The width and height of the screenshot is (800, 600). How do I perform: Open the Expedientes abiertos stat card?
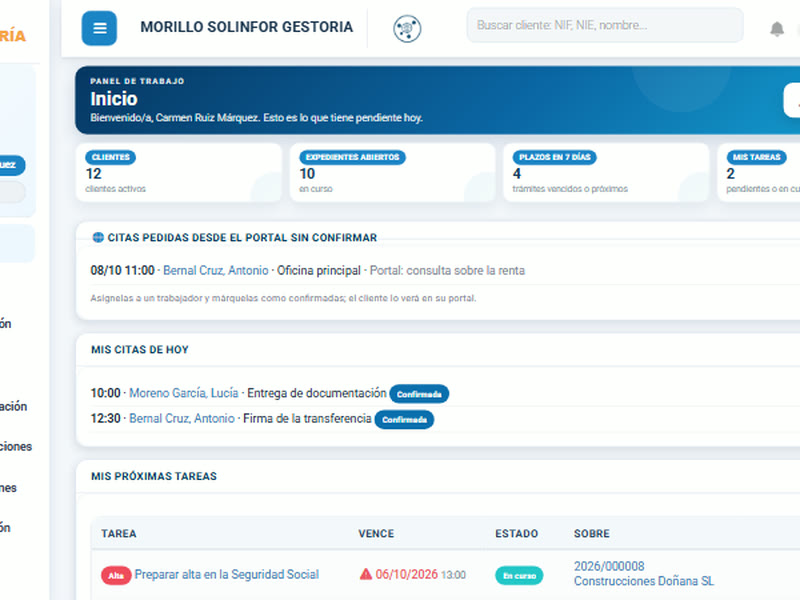(x=392, y=172)
